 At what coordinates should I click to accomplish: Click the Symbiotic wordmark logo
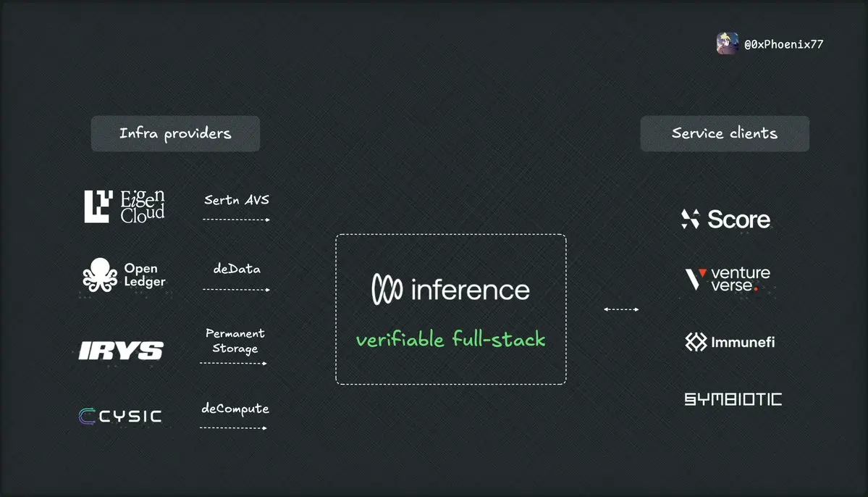733,399
